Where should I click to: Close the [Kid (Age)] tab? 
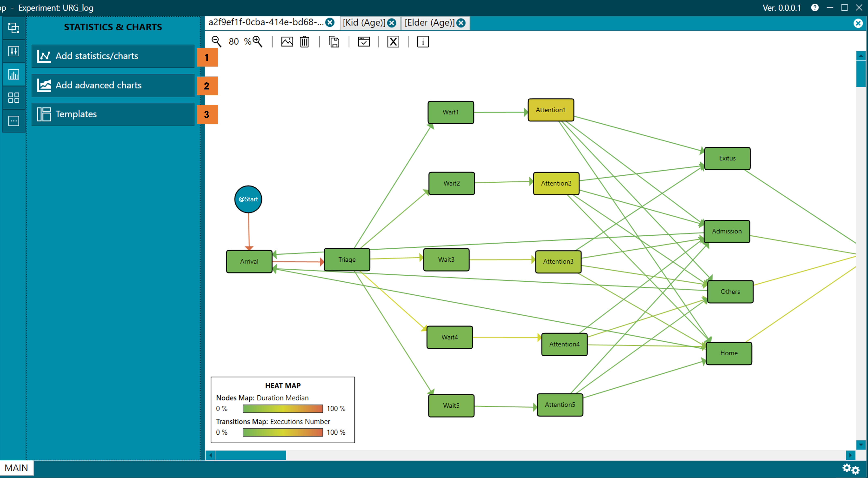click(x=392, y=23)
